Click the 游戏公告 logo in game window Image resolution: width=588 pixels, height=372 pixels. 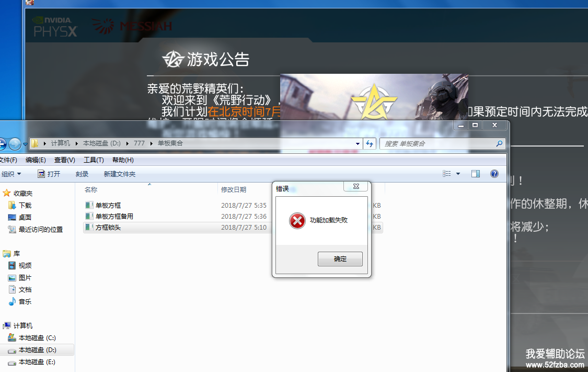172,59
